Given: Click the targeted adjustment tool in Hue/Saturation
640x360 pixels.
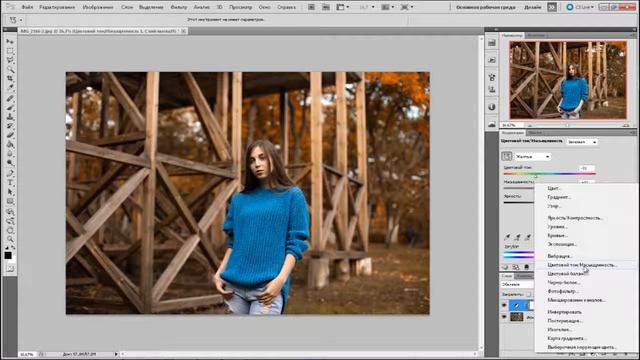Looking at the screenshot, I should click(507, 156).
